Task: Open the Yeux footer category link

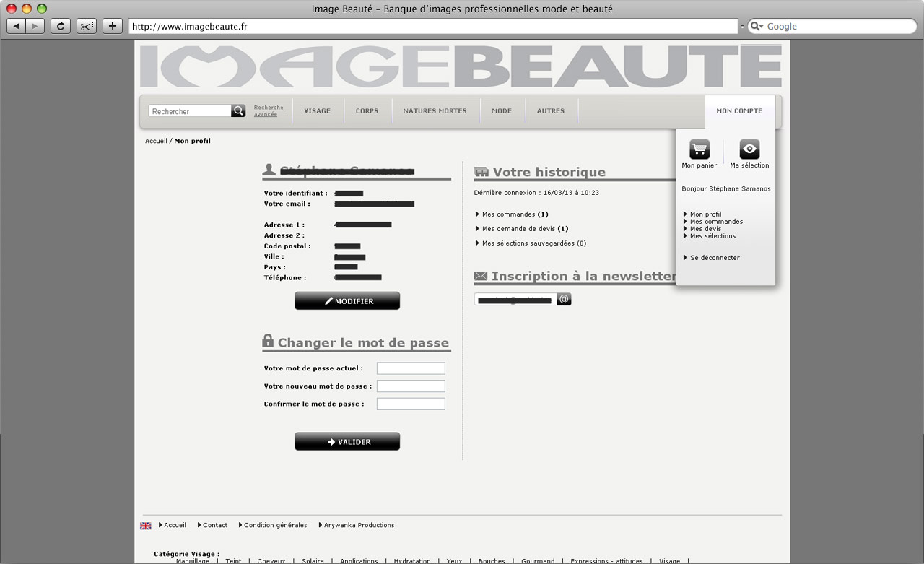Action: (454, 561)
